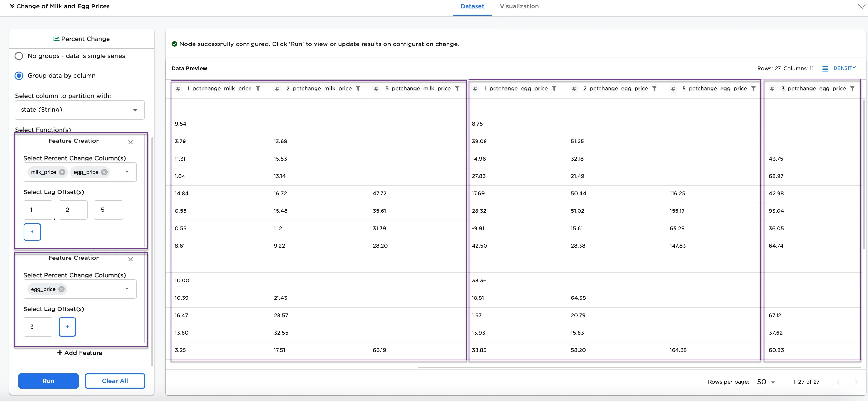Click the DENSITY lines icon
This screenshot has height=401, width=868.
tap(825, 68)
